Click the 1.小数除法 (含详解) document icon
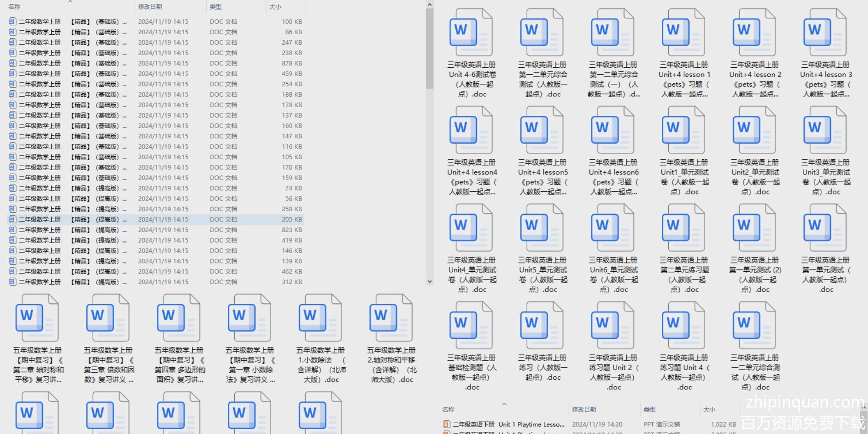The image size is (868, 434). [320, 318]
